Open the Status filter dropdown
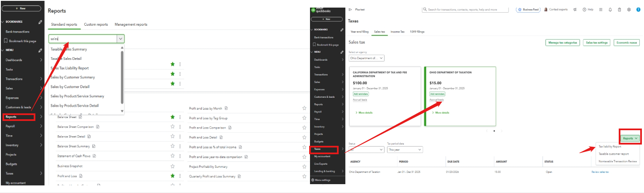644x193 pixels. tap(366, 150)
